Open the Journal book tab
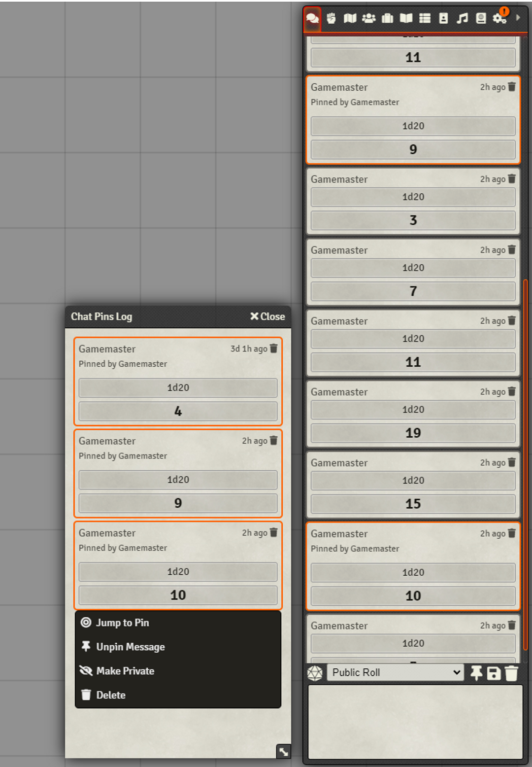Image resolution: width=532 pixels, height=767 pixels. (406, 19)
